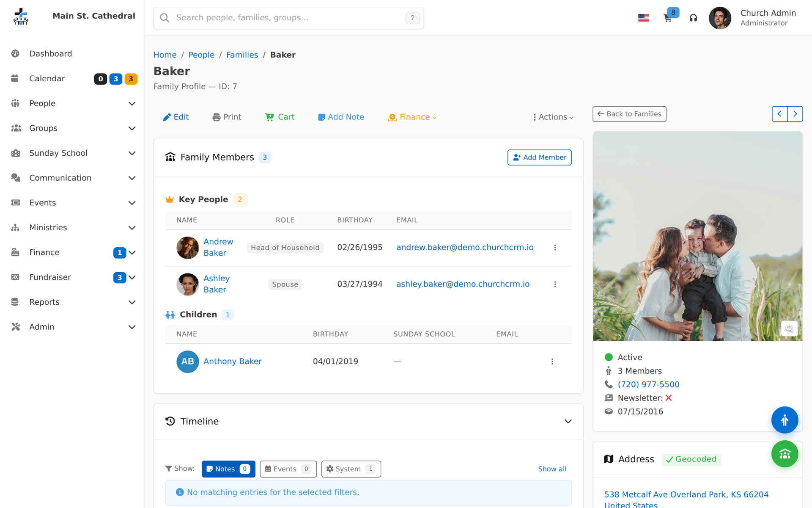This screenshot has height=508, width=812.
Task: Open Main St. Cathedral logo
Action: point(20,17)
